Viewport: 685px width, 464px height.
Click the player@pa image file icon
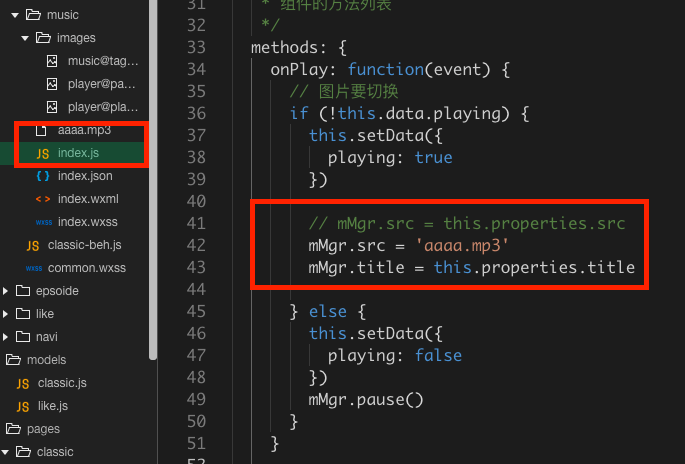point(52,84)
